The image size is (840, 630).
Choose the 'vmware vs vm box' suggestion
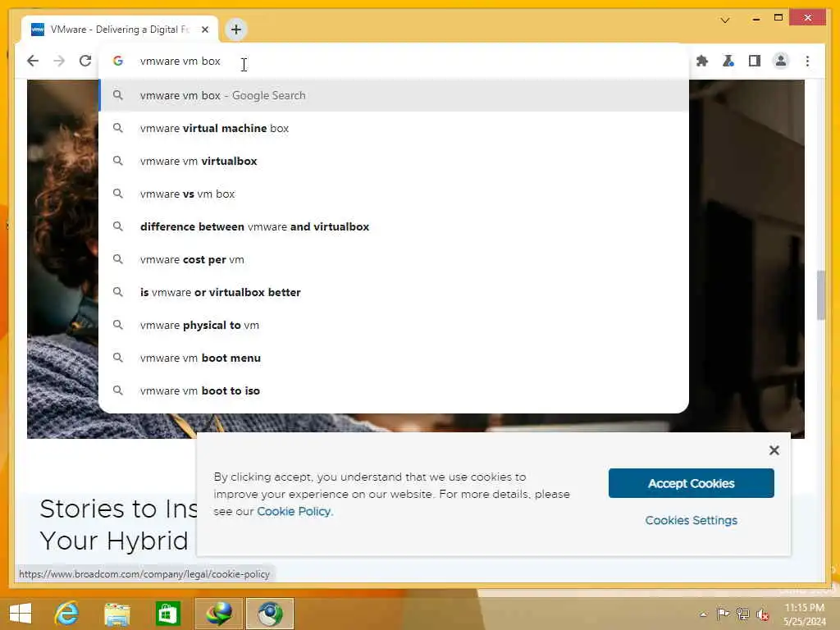[x=394, y=194]
